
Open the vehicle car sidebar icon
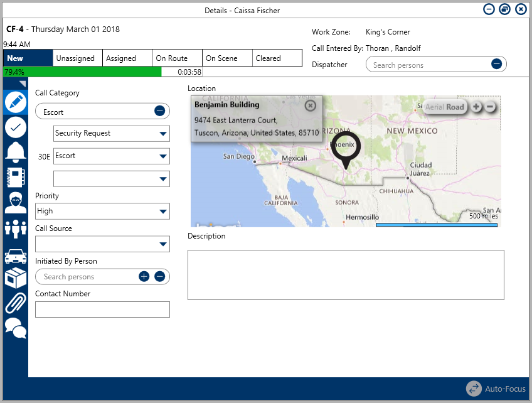point(16,256)
